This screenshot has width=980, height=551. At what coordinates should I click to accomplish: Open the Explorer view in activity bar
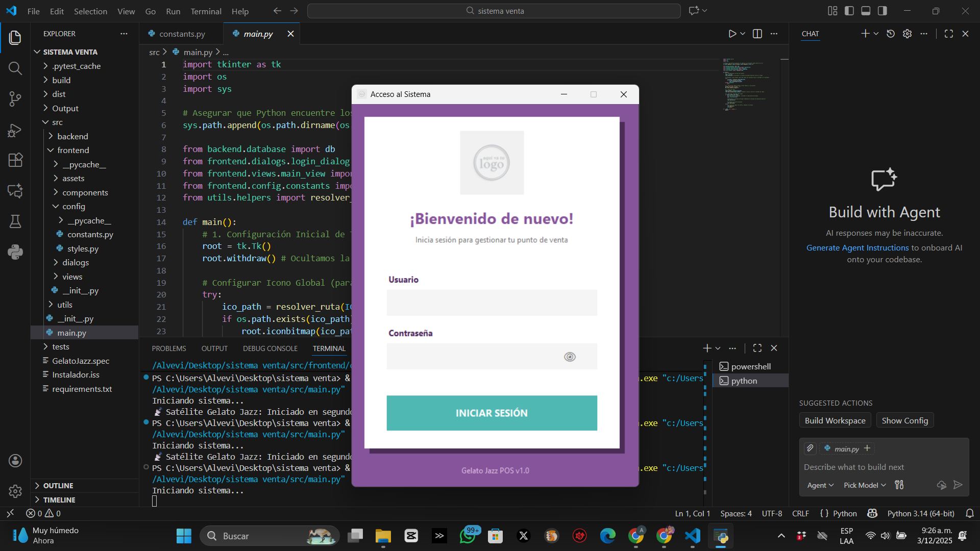point(15,37)
